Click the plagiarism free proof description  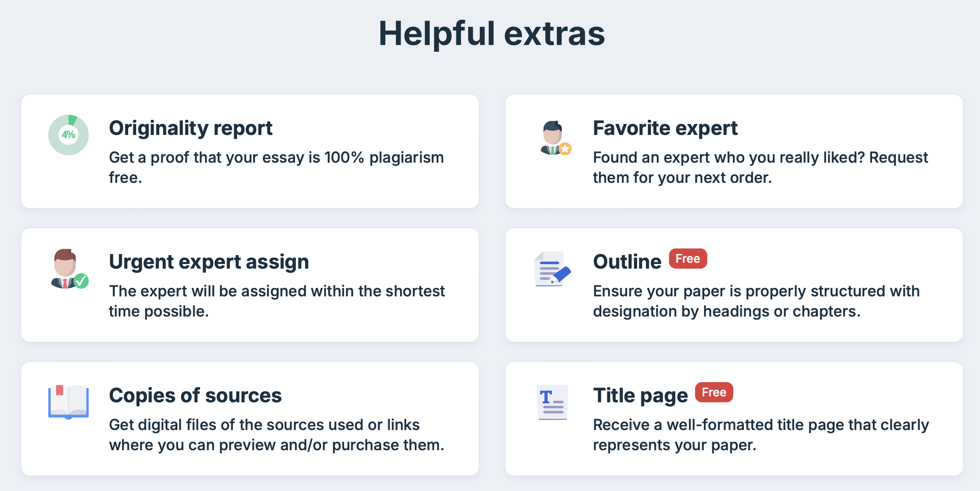click(x=277, y=167)
